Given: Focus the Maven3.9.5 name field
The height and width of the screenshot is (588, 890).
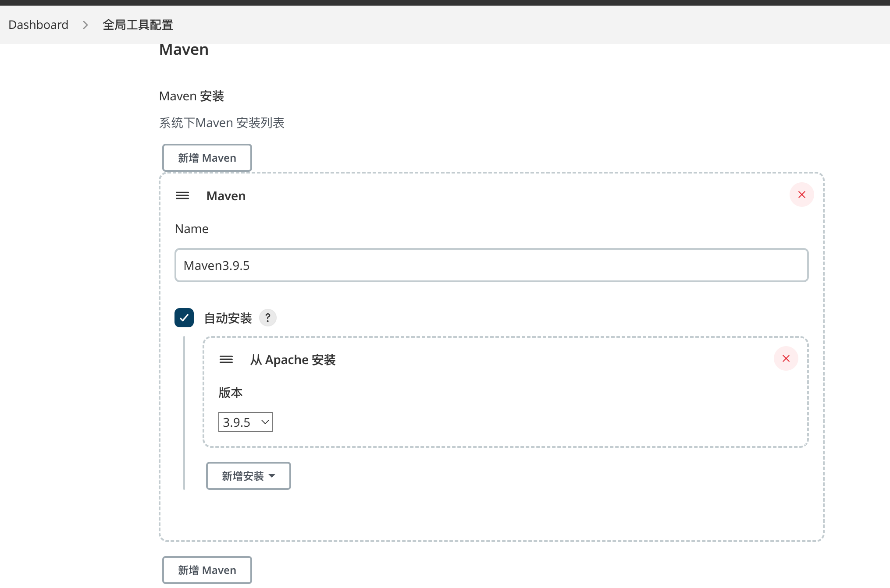Looking at the screenshot, I should tap(491, 265).
